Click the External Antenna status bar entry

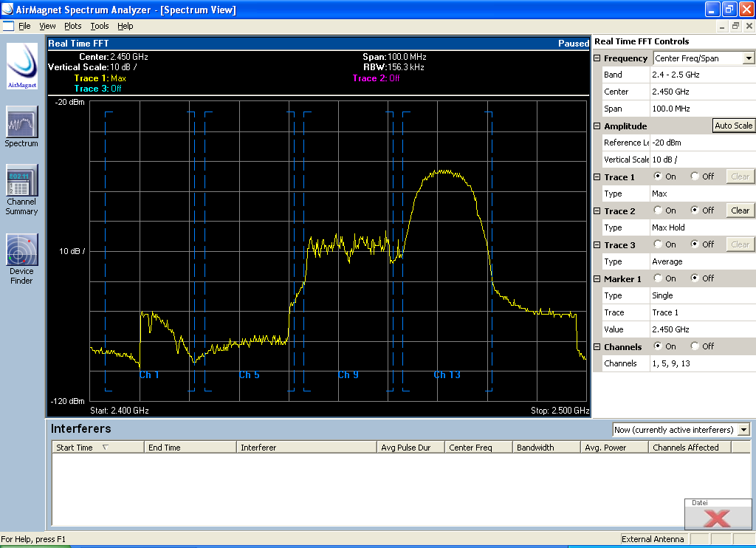tap(653, 539)
